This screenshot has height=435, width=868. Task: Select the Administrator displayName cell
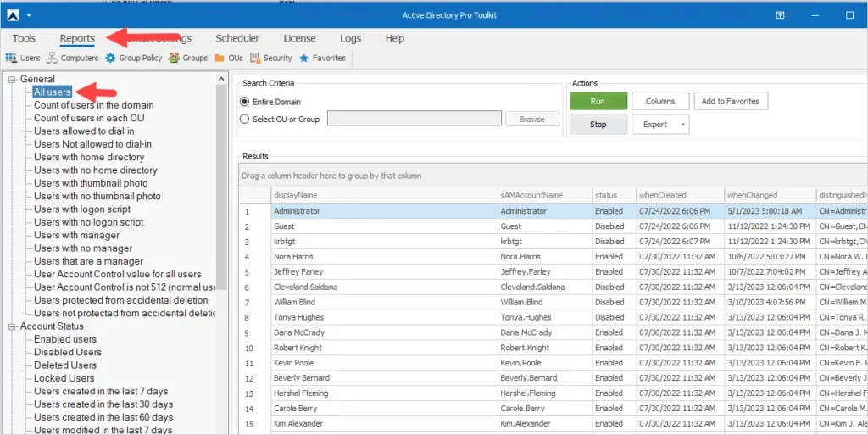(385, 211)
